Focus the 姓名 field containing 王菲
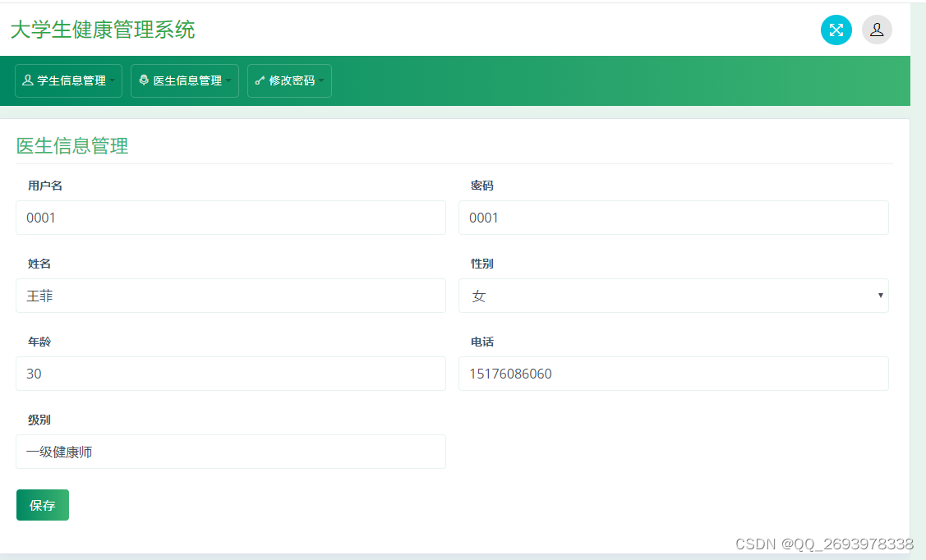 230,296
